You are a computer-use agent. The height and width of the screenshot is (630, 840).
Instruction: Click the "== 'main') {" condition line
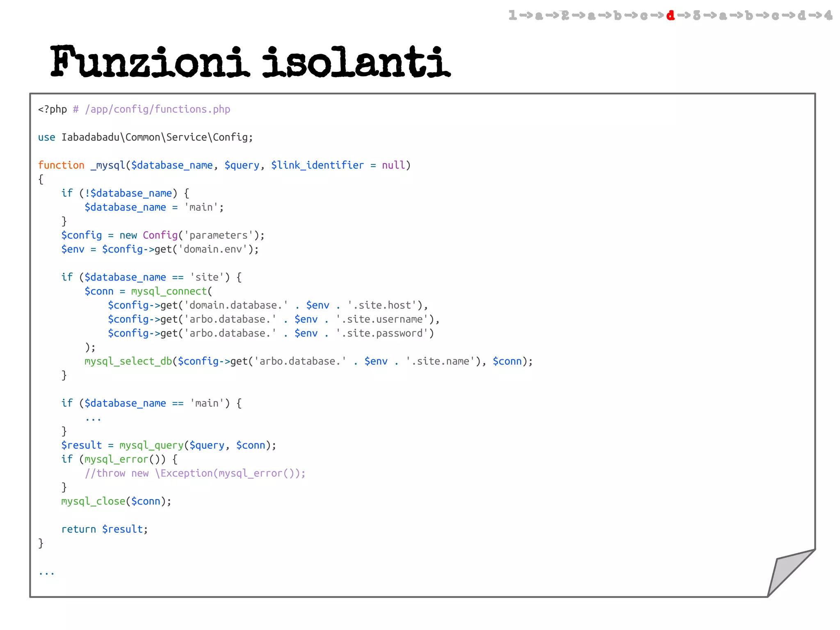click(151, 403)
